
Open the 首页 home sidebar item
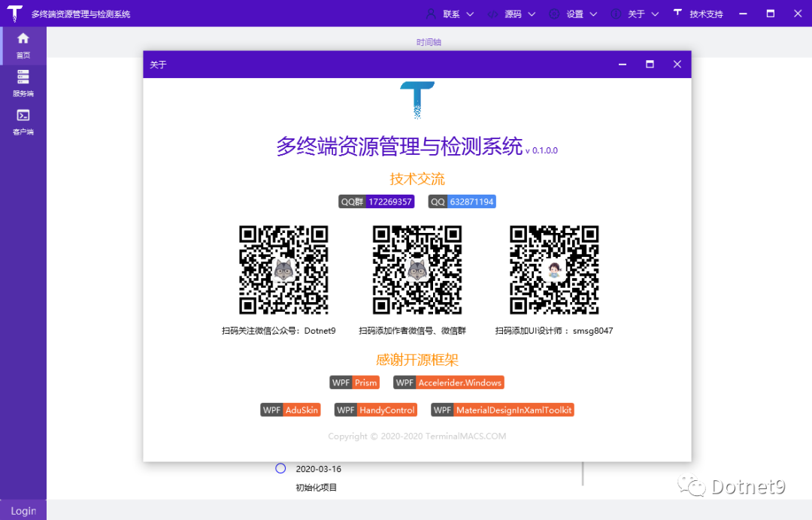pos(23,46)
